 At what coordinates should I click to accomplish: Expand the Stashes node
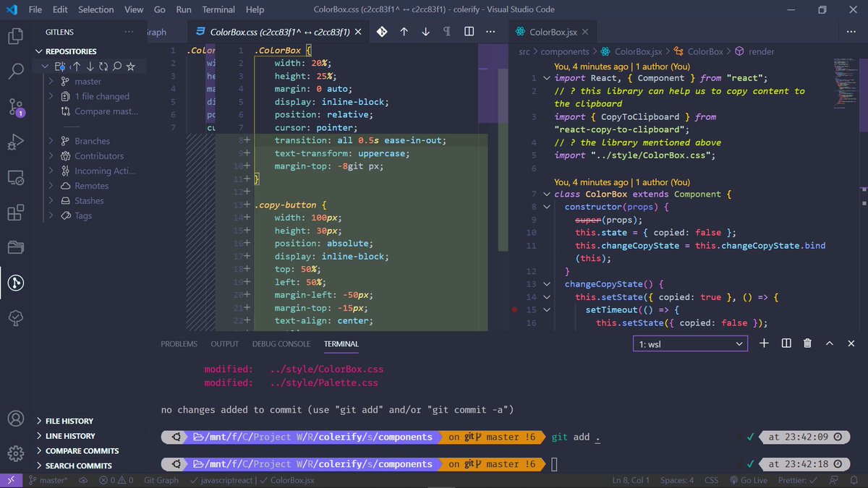[51, 201]
